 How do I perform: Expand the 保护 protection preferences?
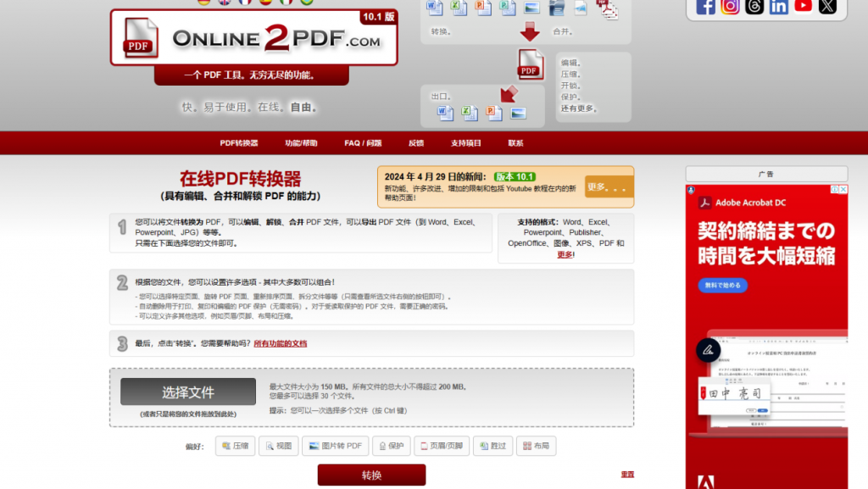click(392, 446)
